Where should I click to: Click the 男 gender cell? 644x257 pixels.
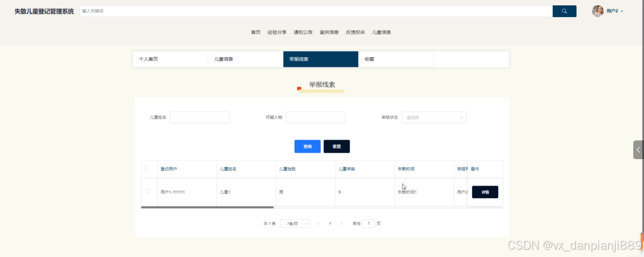[x=306, y=192]
